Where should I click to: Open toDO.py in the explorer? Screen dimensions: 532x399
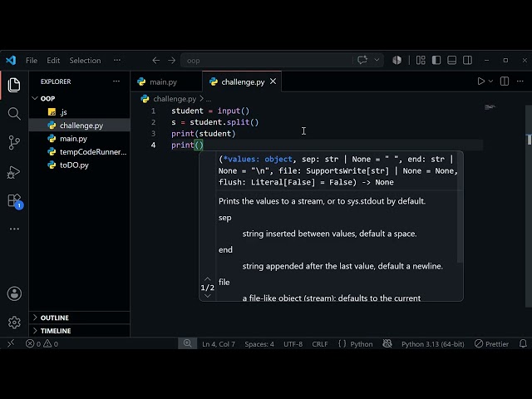point(80,165)
